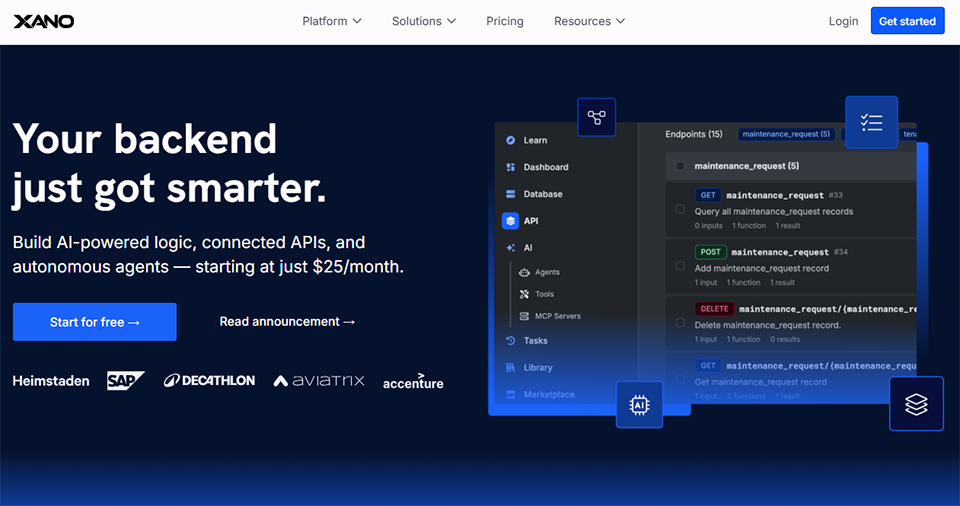
Task: Click the Dashboard grid icon
Action: tap(511, 167)
